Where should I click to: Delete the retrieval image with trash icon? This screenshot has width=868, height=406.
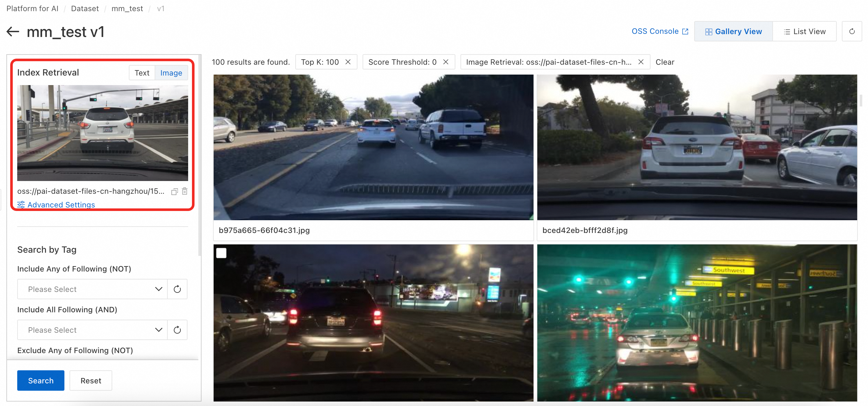coord(185,191)
